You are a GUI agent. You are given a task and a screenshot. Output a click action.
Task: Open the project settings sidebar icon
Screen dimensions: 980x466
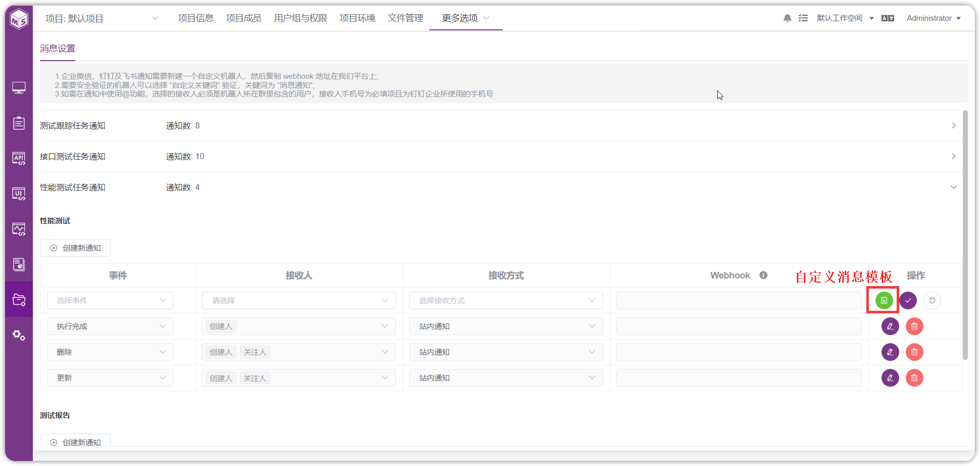19,300
